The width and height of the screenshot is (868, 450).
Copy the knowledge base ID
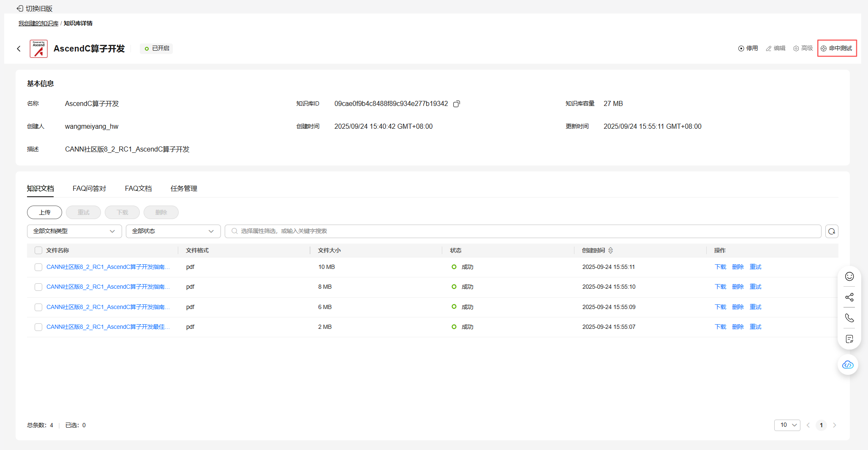coord(456,104)
